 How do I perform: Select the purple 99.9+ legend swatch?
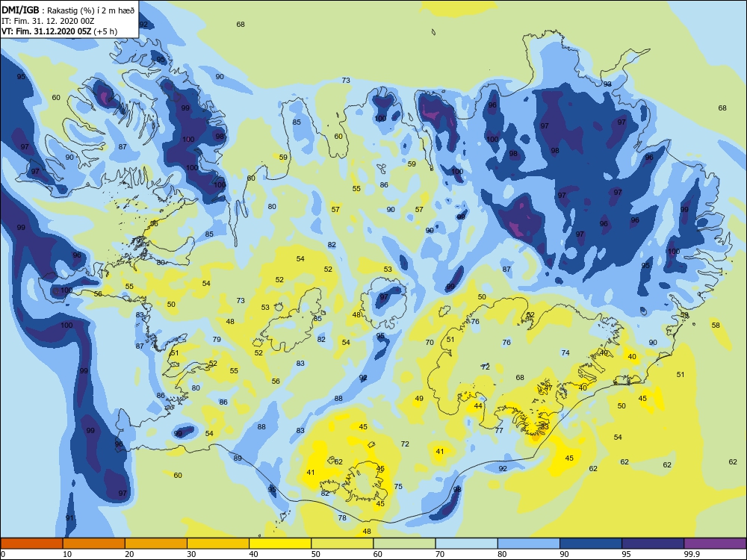(x=715, y=544)
